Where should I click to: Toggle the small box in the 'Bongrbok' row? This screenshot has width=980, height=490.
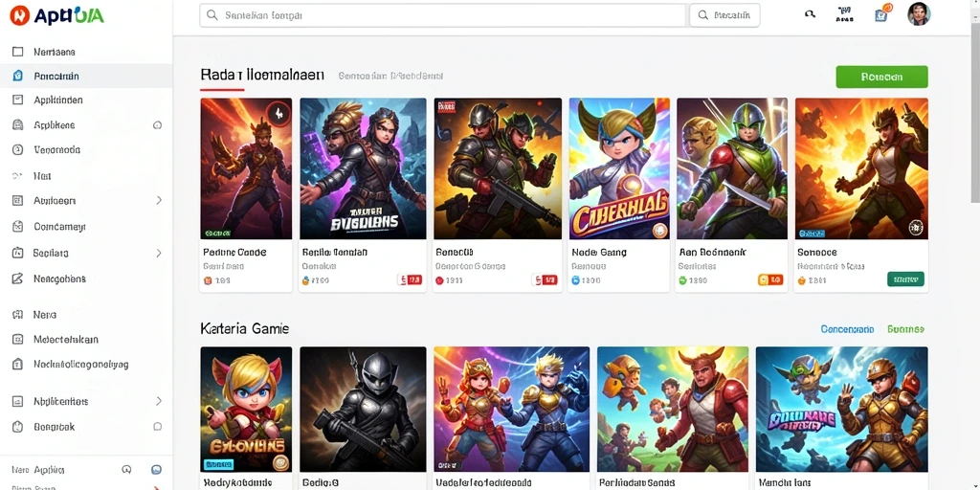pos(158,427)
